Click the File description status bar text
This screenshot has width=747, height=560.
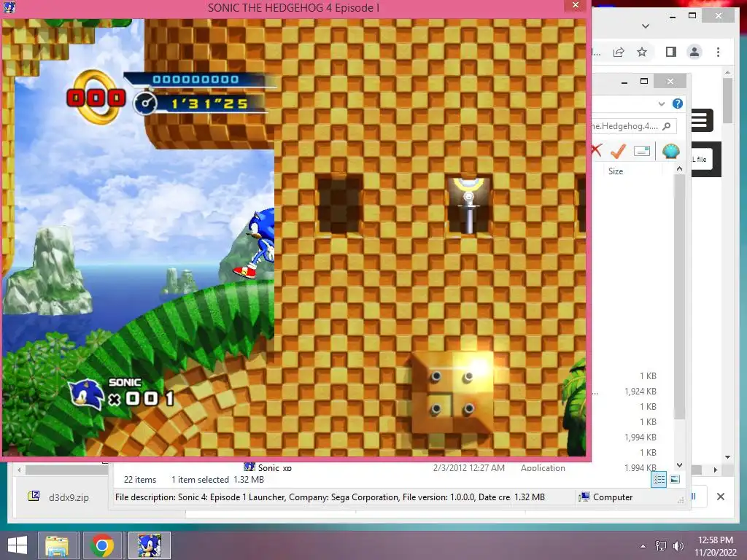(312, 497)
